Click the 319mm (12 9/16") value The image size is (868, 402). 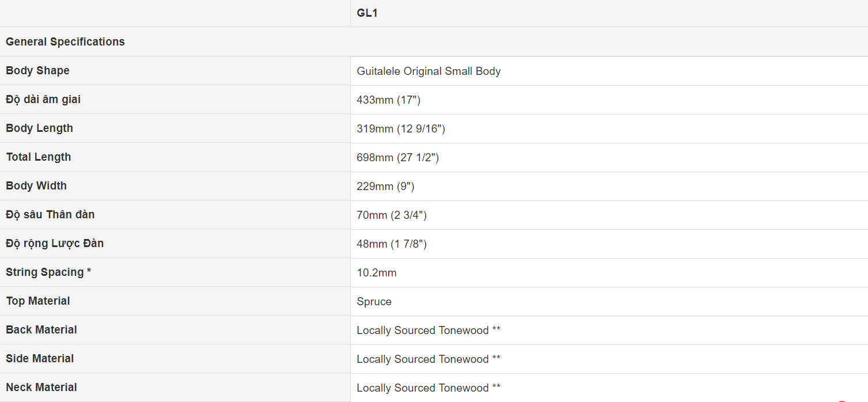pyautogui.click(x=401, y=129)
